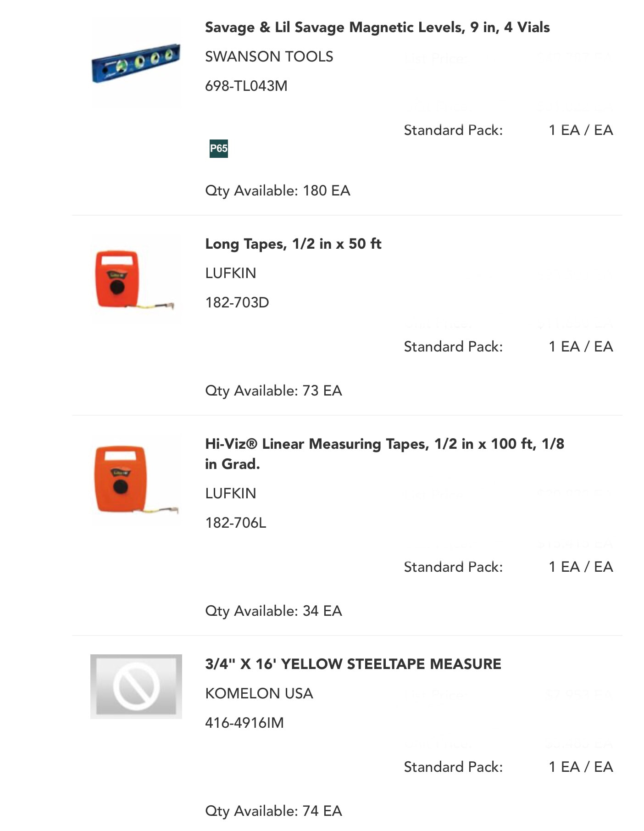Select the KOMELON USA brand name
644x831 pixels.
[259, 693]
